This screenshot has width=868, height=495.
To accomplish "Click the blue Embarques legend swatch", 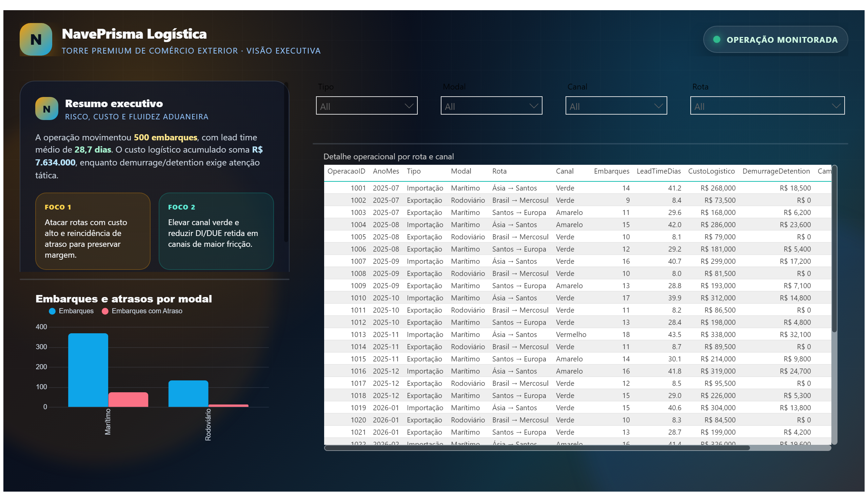I will click(x=52, y=312).
